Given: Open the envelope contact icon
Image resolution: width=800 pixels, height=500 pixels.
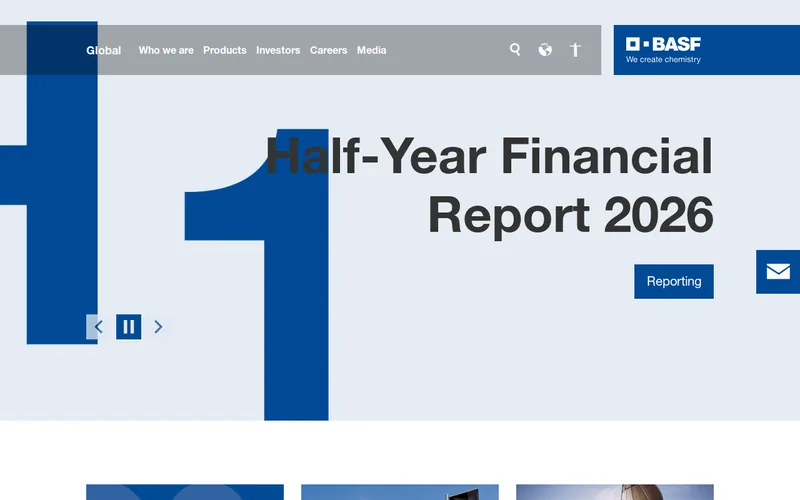Looking at the screenshot, I should click(778, 271).
